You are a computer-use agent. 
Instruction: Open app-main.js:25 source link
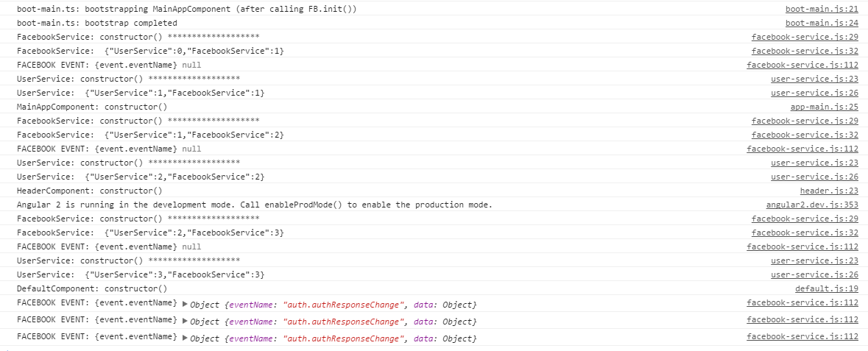point(825,107)
